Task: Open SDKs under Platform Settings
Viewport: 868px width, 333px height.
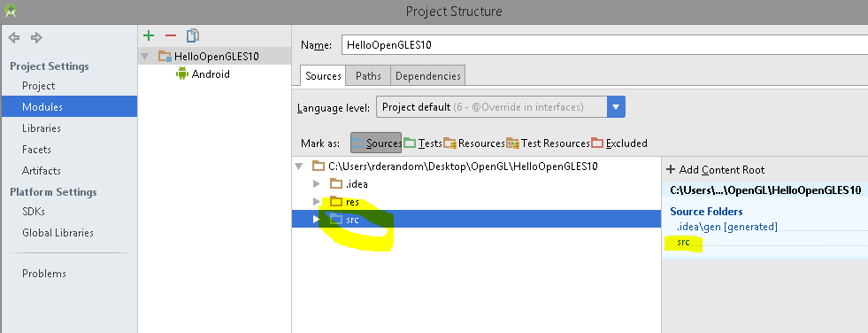Action: [34, 212]
